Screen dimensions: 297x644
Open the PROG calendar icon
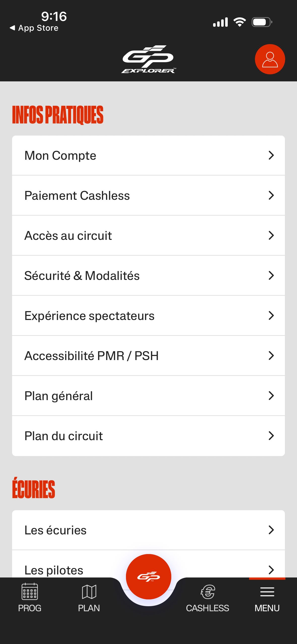(x=30, y=591)
